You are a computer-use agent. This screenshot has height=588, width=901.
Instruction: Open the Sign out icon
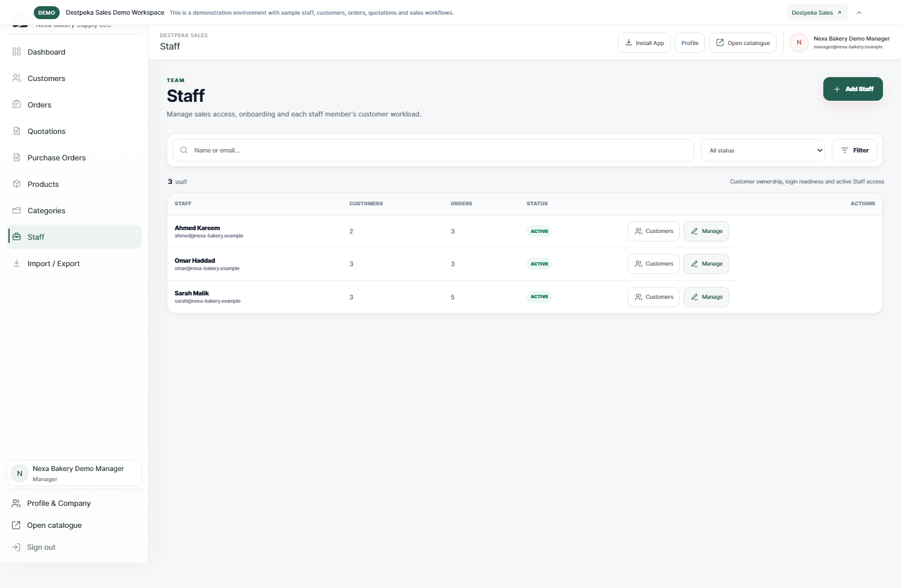click(16, 547)
